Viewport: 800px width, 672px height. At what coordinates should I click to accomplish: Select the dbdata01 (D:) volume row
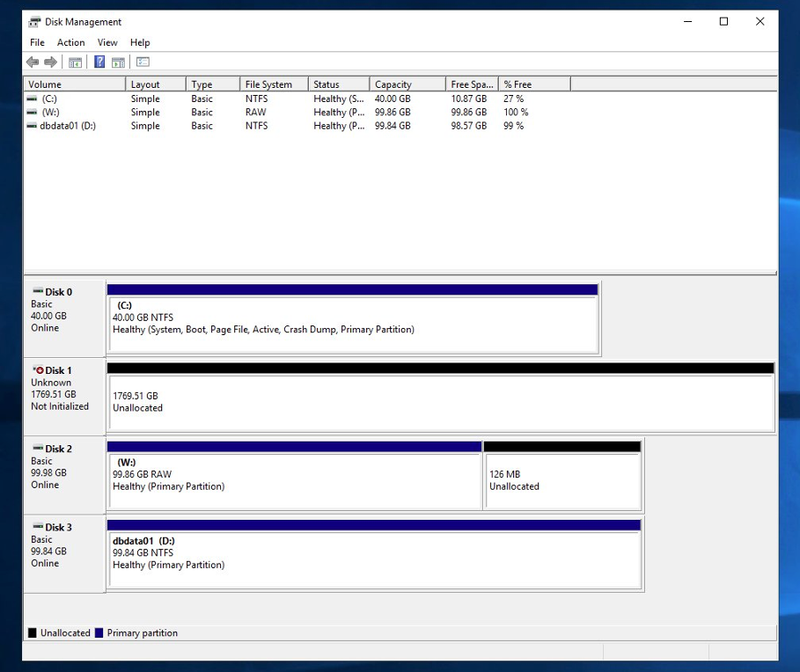click(x=275, y=126)
